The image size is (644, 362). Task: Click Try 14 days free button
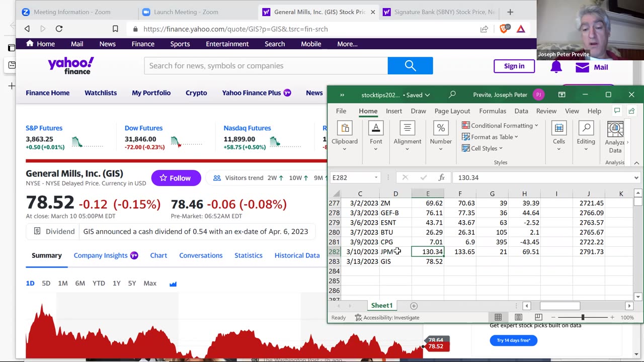click(514, 340)
